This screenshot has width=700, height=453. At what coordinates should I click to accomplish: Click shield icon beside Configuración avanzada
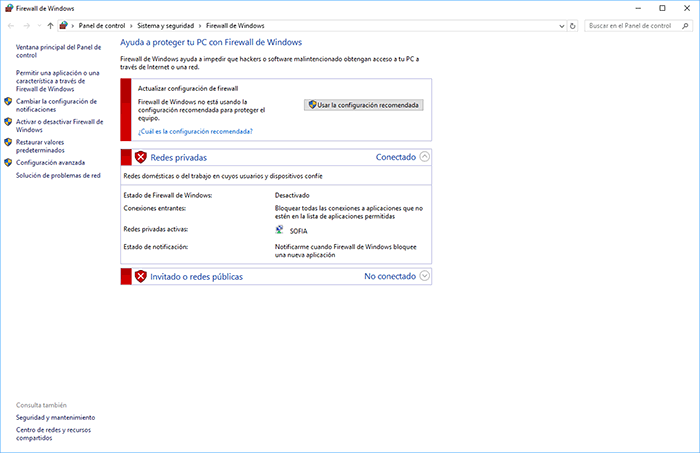click(8, 162)
